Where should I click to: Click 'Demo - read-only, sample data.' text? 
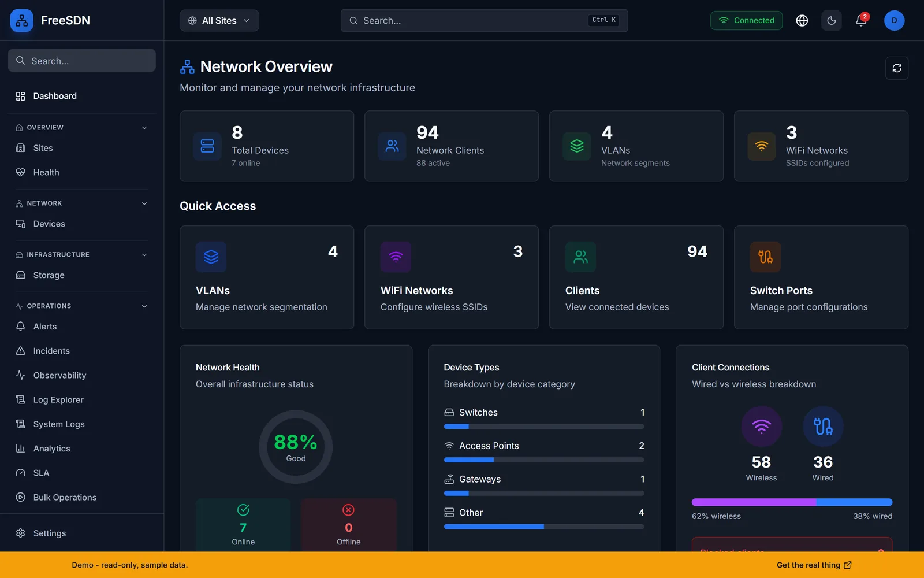click(130, 565)
